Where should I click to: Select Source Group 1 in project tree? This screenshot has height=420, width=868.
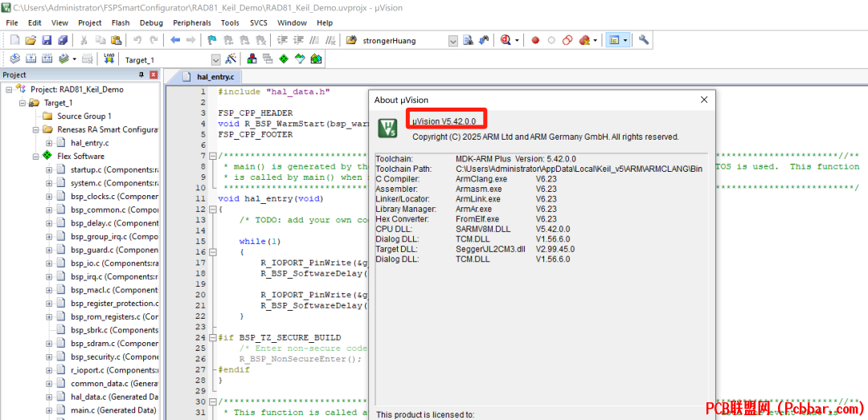[84, 116]
